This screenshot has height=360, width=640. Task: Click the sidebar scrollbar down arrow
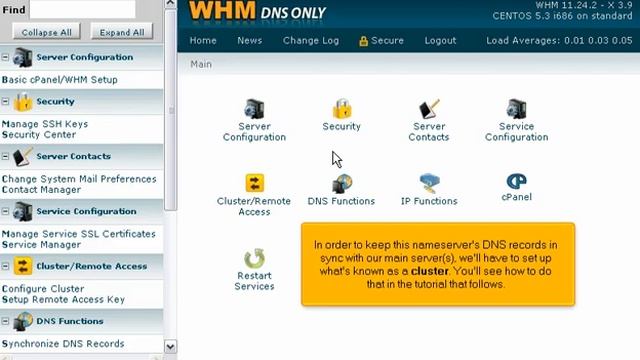(171, 347)
